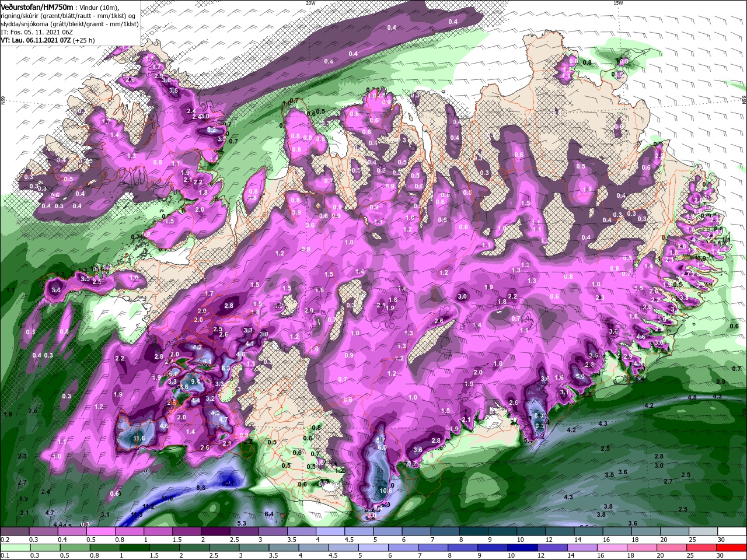This screenshot has height=560, width=747.
Task: Click the 10.9 value on the east coast
Action: [700, 258]
